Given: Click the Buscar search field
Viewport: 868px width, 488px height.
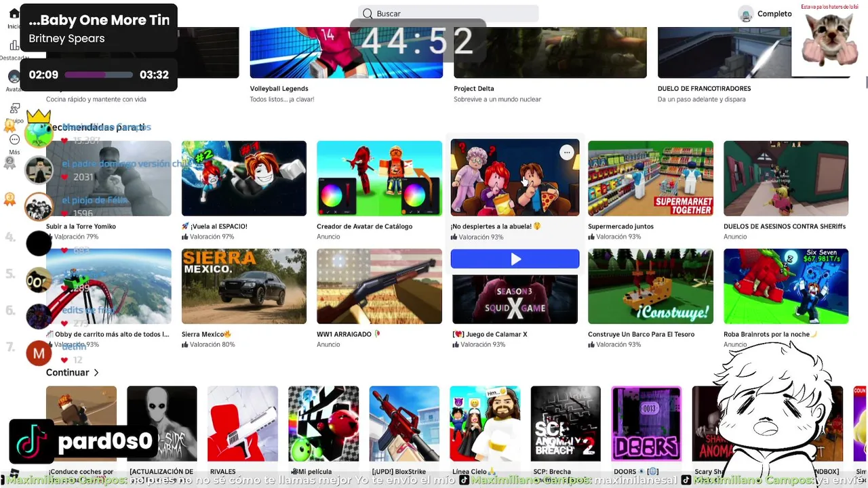Looking at the screenshot, I should (x=448, y=14).
